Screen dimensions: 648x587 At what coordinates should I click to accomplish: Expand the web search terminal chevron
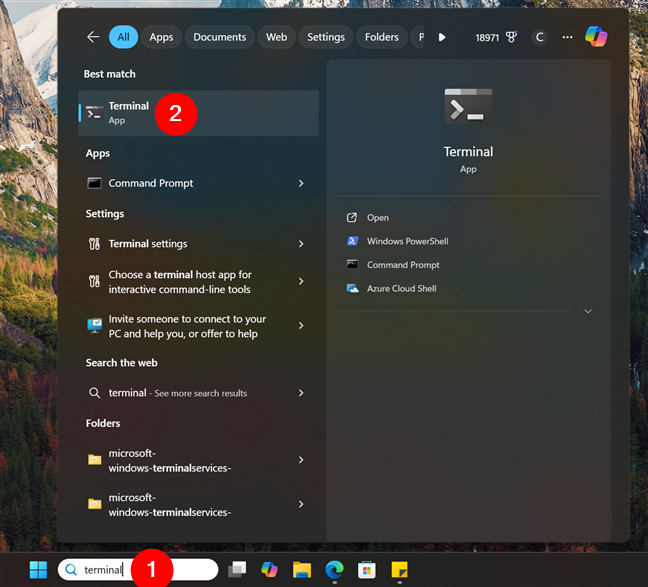tap(301, 393)
